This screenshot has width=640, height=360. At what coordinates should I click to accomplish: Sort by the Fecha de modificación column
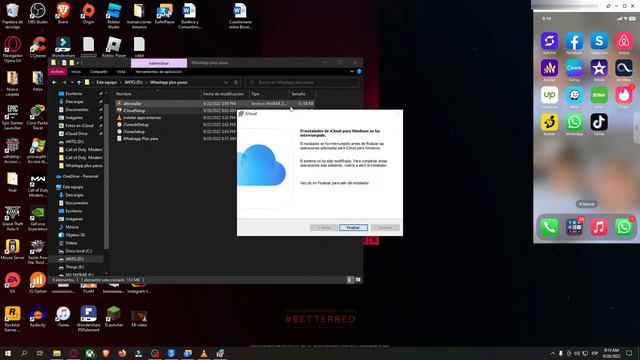224,94
